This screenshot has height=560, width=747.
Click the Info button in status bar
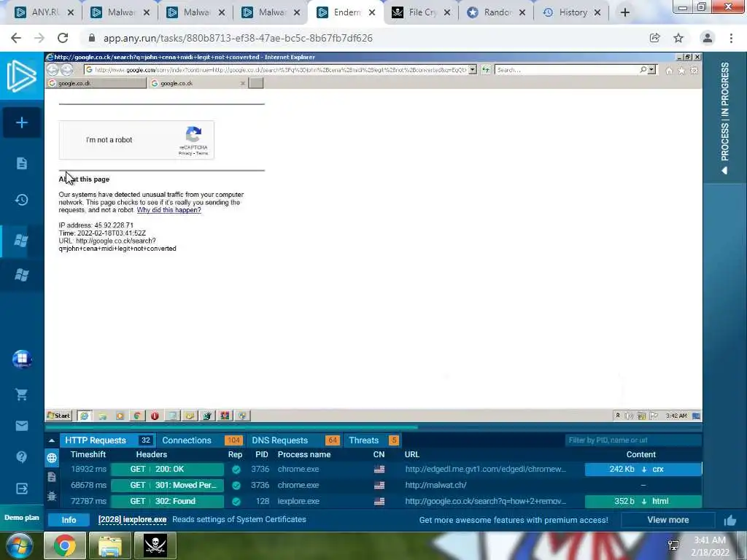coord(69,520)
